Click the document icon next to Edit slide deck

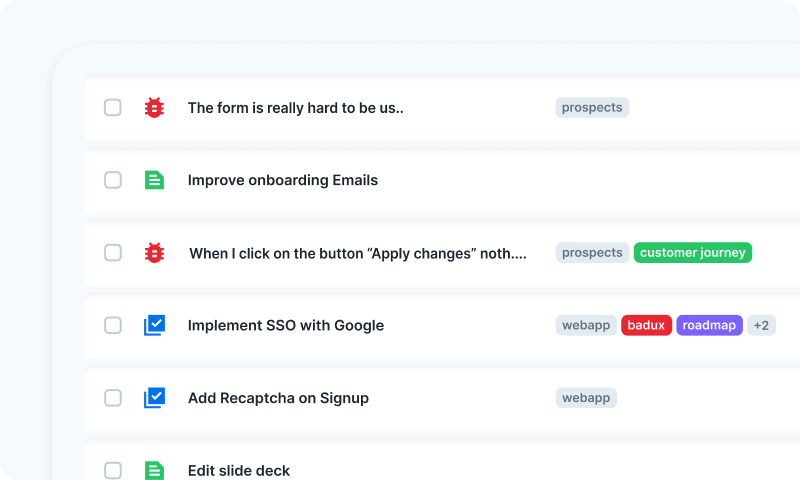pyautogui.click(x=154, y=470)
